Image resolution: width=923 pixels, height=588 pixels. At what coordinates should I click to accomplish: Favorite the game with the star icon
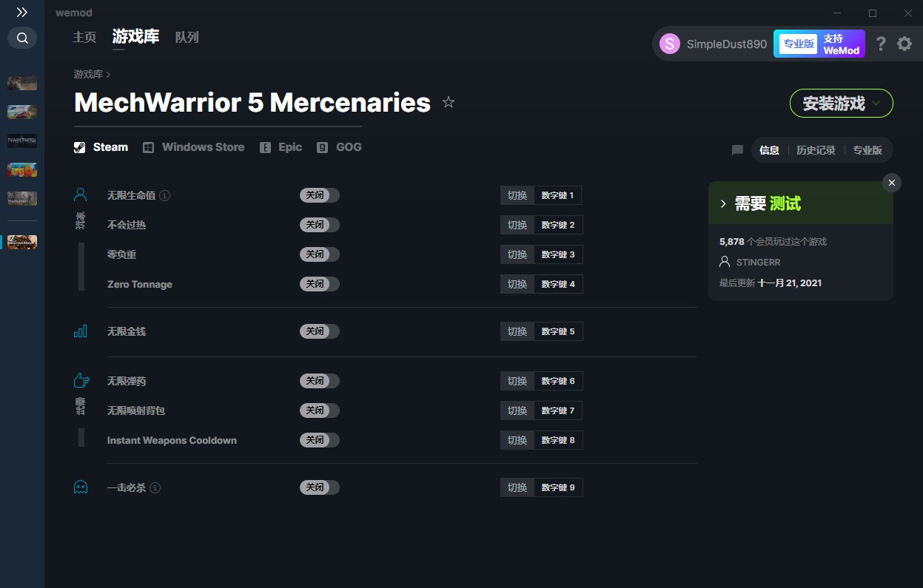[449, 102]
